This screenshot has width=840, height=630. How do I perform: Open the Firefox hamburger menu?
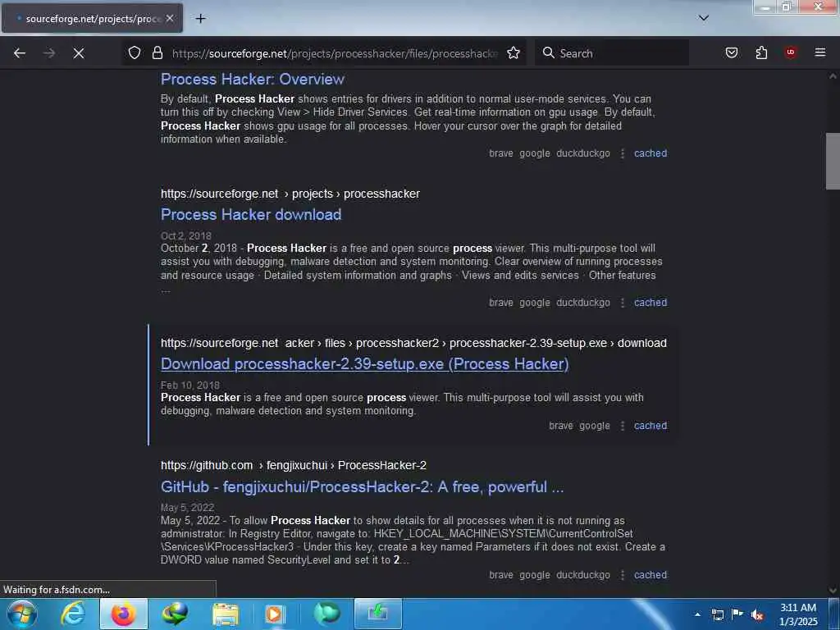point(820,52)
